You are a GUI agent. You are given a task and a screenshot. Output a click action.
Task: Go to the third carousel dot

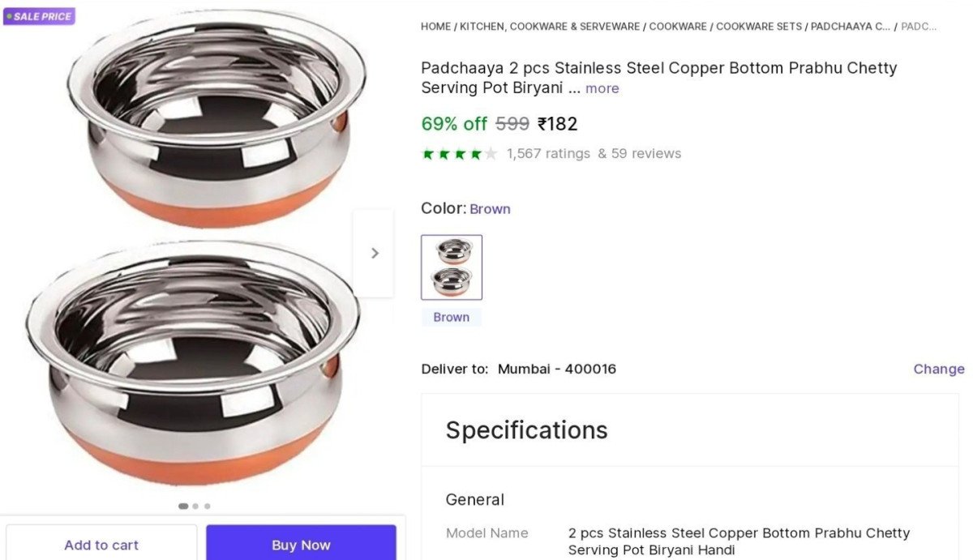208,506
